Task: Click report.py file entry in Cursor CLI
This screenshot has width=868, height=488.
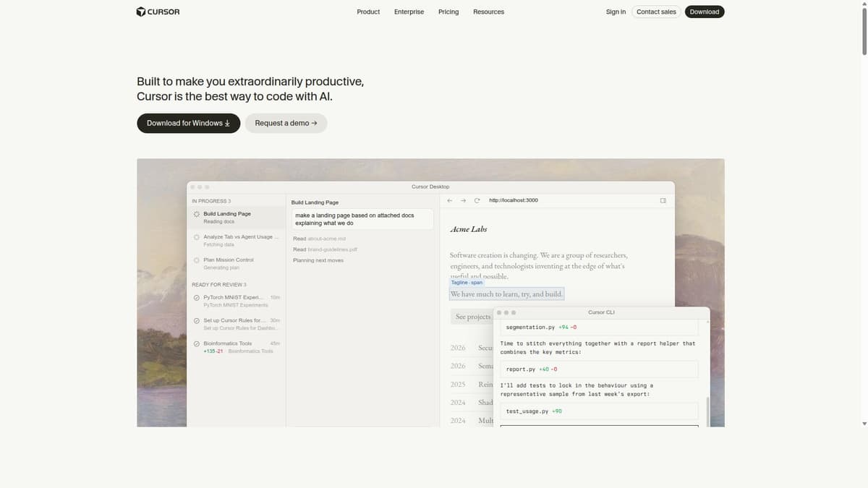Action: pos(599,369)
